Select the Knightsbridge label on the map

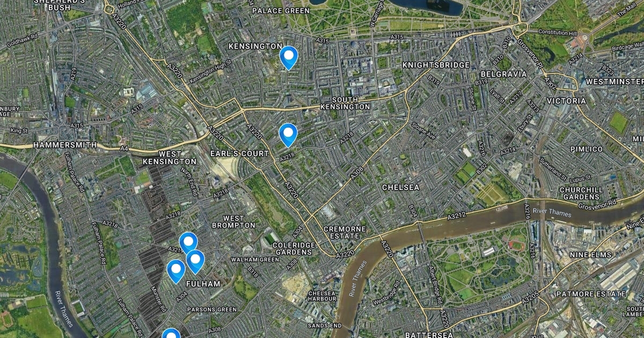coord(436,65)
